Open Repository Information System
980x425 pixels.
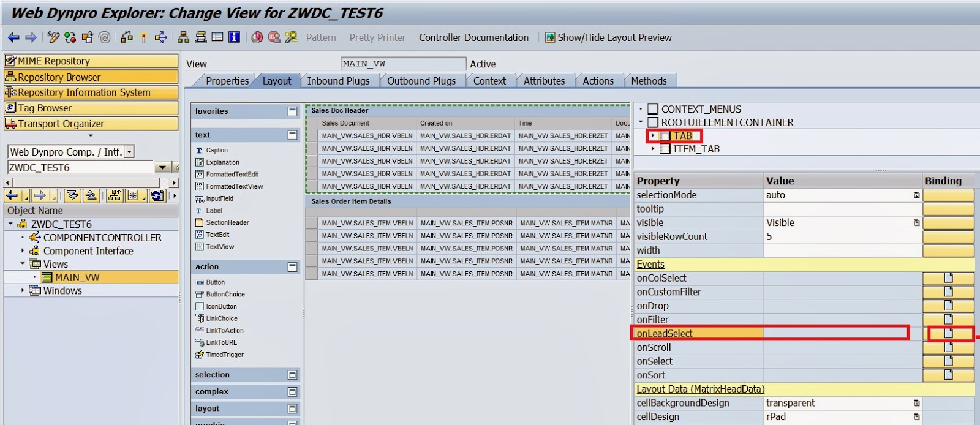(x=91, y=92)
